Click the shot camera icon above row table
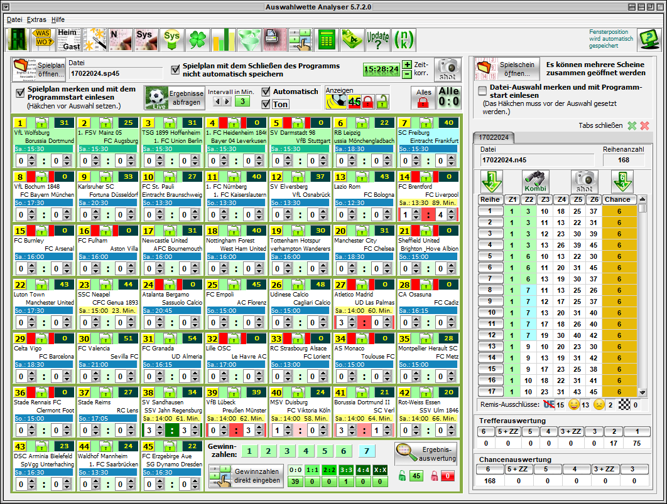667x504 pixels. click(x=584, y=181)
